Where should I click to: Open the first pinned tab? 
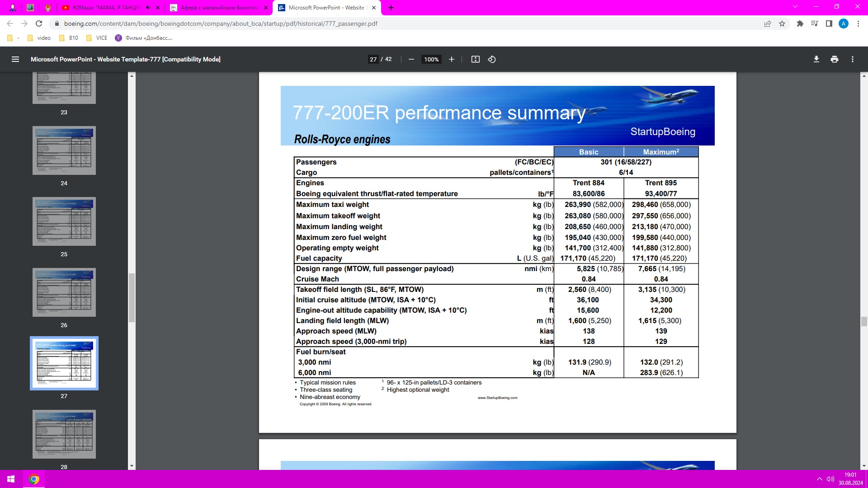point(13,8)
